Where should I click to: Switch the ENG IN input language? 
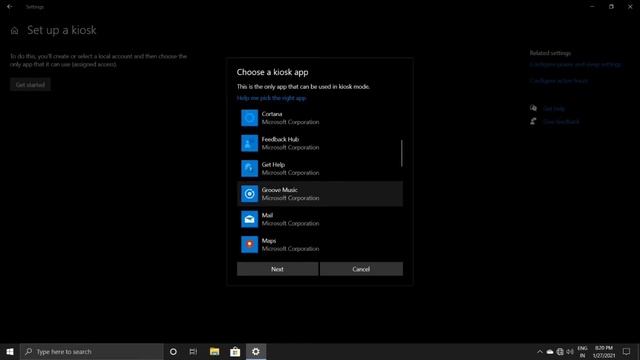click(582, 351)
